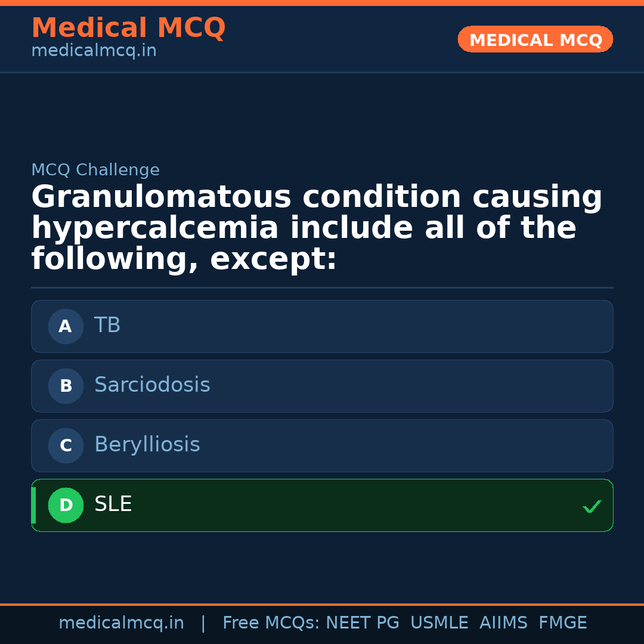This screenshot has height=644, width=644.
Task: Click USMLE in the footer
Action: (439, 623)
